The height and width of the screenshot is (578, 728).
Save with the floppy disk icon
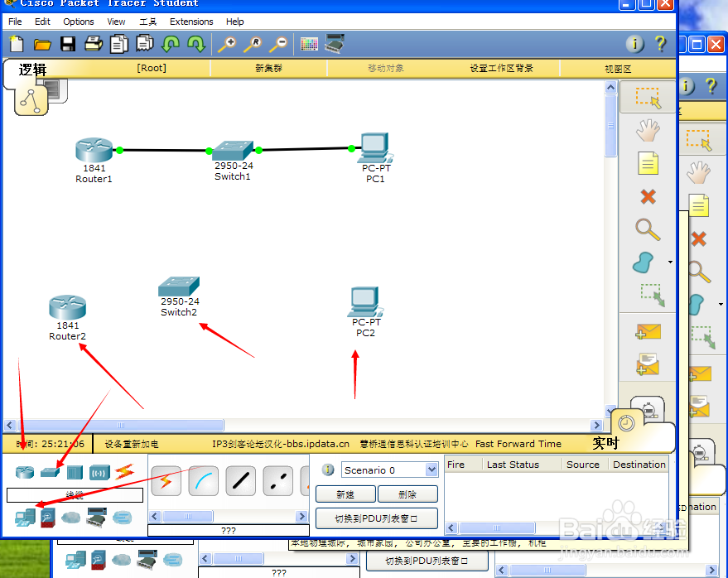tap(68, 44)
